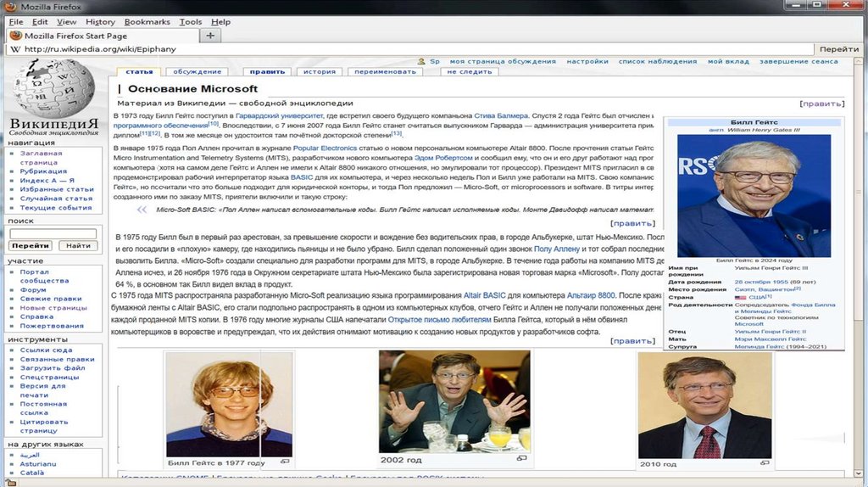Image resolution: width=868 pixels, height=487 pixels.
Task: Click завершение сеанса link
Action: [798, 61]
